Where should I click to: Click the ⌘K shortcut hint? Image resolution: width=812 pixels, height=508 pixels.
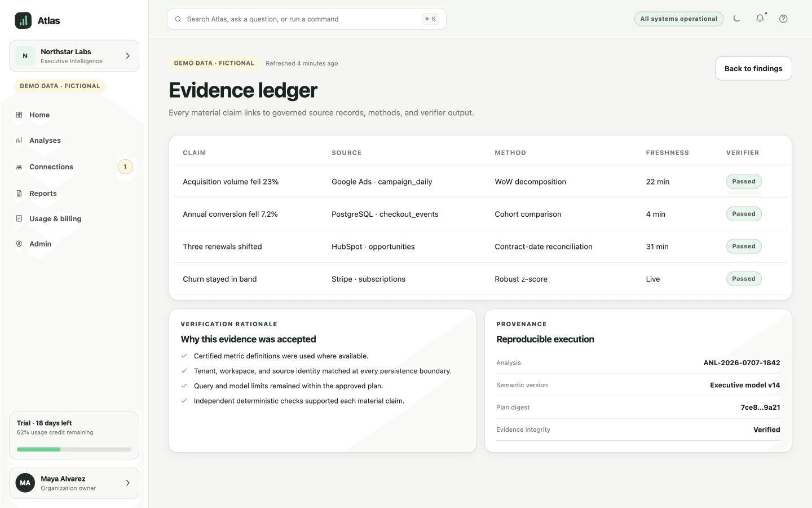(430, 19)
